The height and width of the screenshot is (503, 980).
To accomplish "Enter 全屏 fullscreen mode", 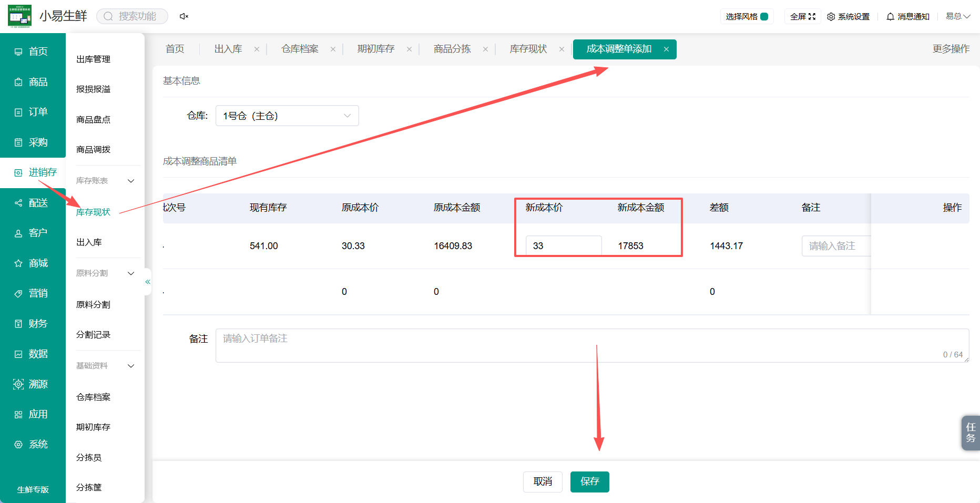I will (802, 16).
